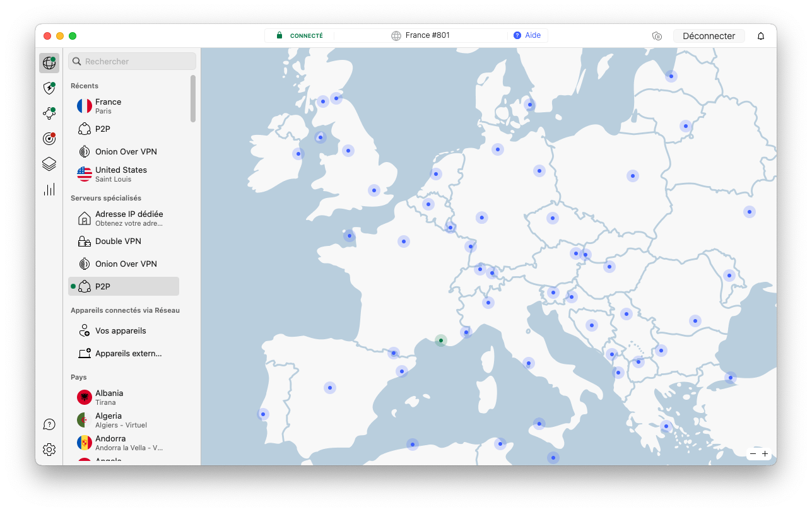Click the Albania flag icon
This screenshot has width=812, height=512.
coord(85,397)
